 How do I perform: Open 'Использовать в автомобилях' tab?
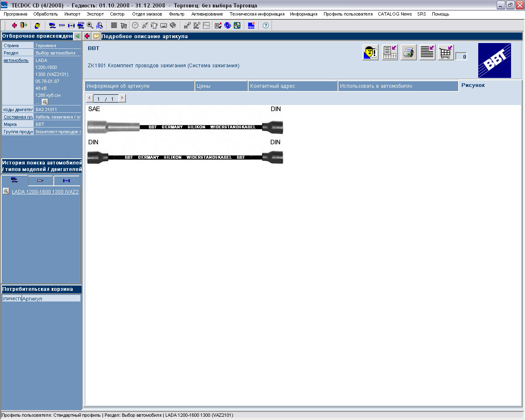tap(398, 86)
